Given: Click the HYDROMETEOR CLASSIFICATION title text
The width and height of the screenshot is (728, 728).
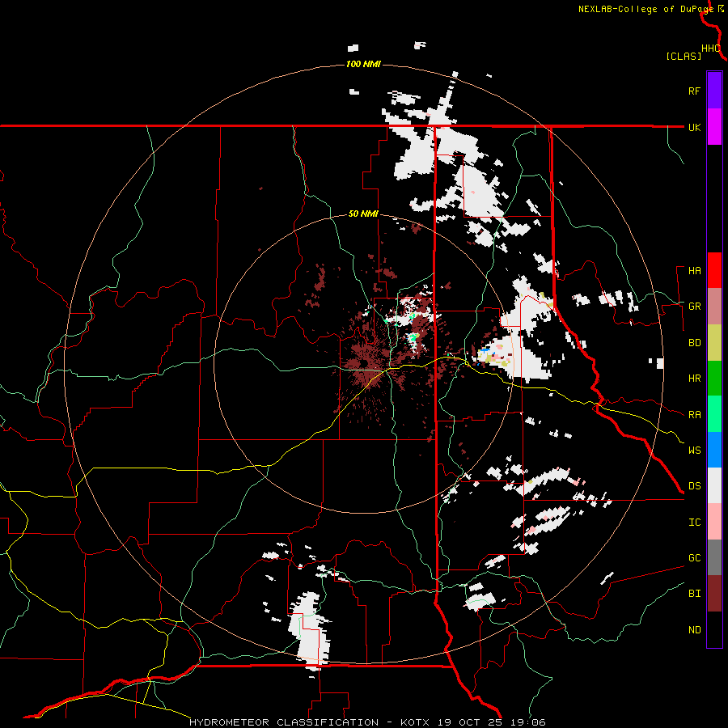Looking at the screenshot, I should coord(284,722).
